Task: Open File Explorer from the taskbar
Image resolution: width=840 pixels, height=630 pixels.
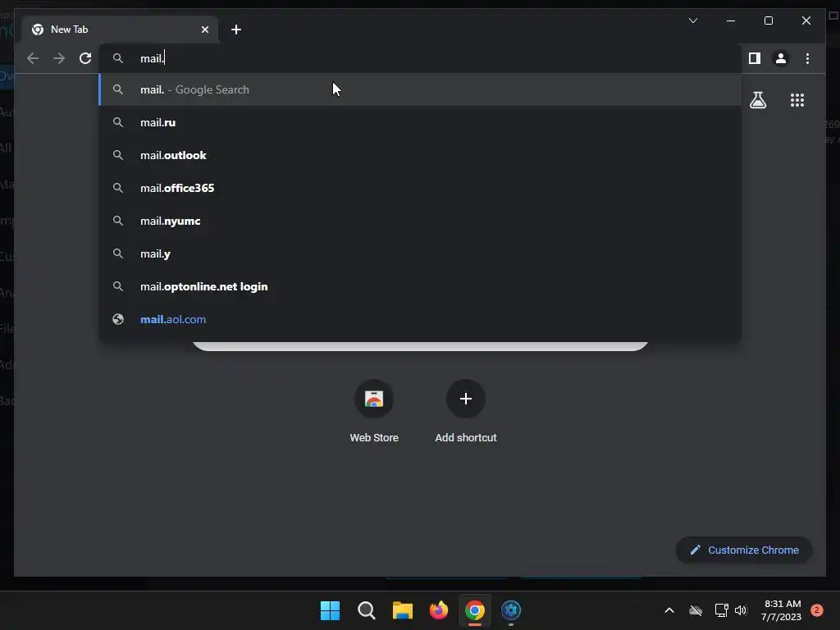Action: click(x=402, y=610)
